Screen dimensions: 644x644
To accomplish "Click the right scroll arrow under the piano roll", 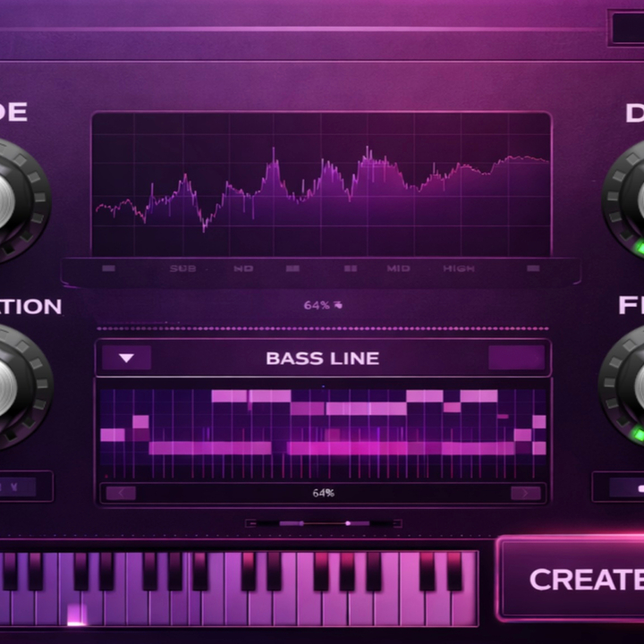I will (x=525, y=493).
